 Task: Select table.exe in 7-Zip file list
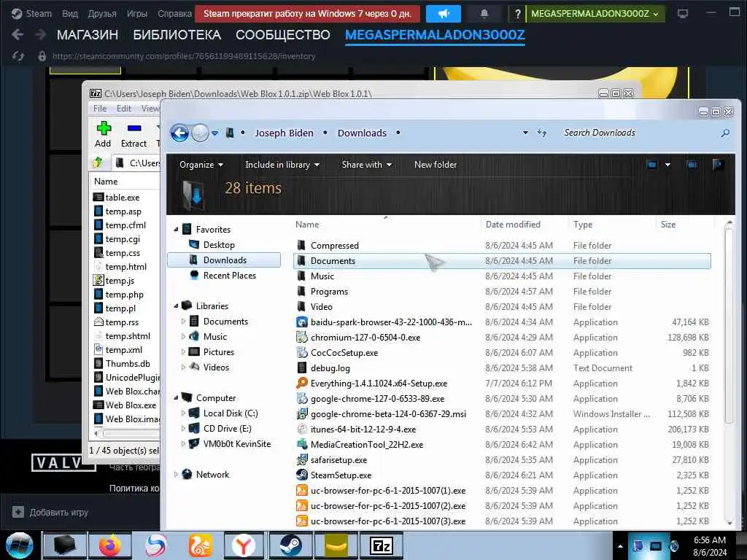(x=123, y=197)
